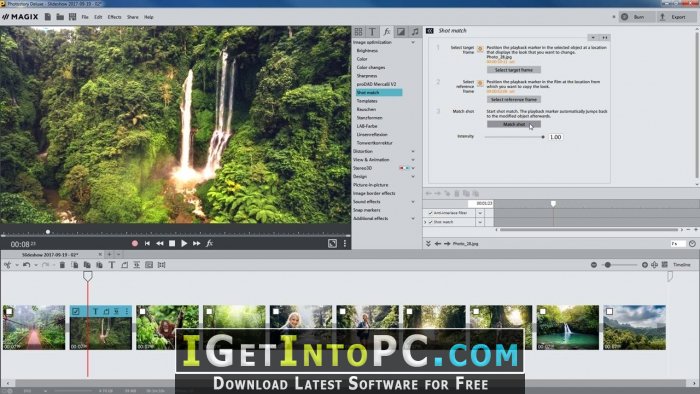Open the Audio music note panel

click(x=415, y=32)
